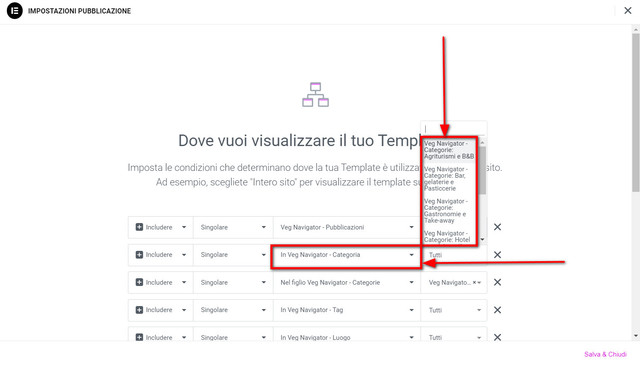This screenshot has width=640, height=367.
Task: Select Categorie: Agriturismi e B&B option
Action: coord(450,150)
